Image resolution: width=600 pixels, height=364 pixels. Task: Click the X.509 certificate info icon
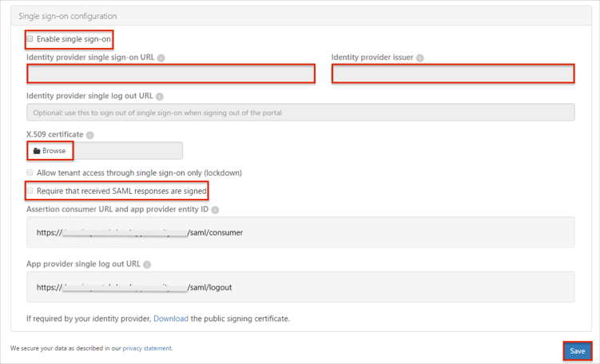[89, 135]
